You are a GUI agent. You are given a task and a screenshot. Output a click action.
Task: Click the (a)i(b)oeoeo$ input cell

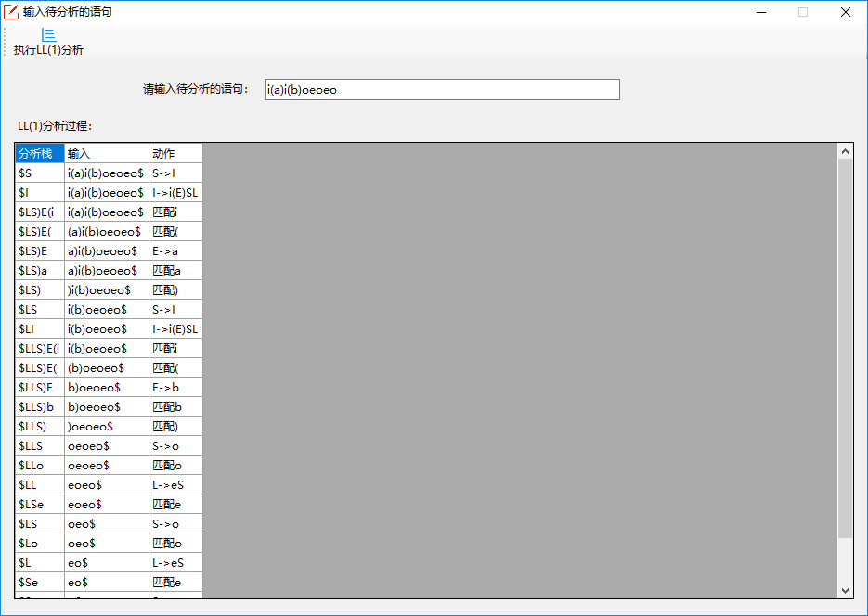click(x=106, y=231)
